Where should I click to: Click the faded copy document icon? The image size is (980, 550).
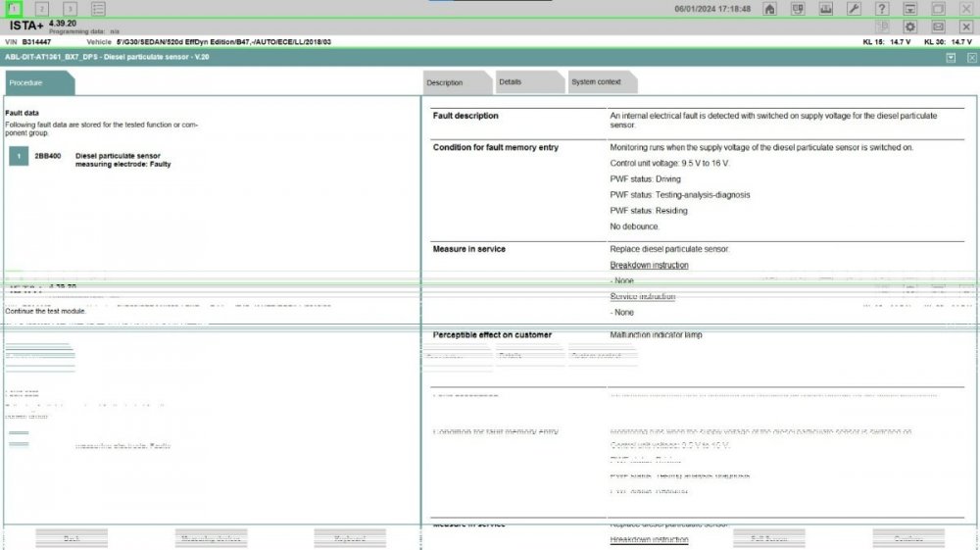882,26
